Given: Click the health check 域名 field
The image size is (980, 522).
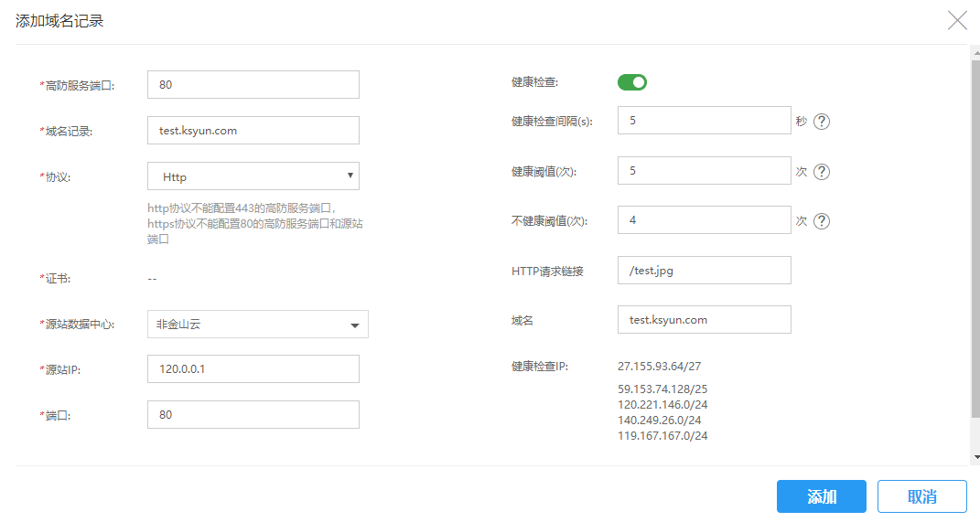Looking at the screenshot, I should 704,320.
